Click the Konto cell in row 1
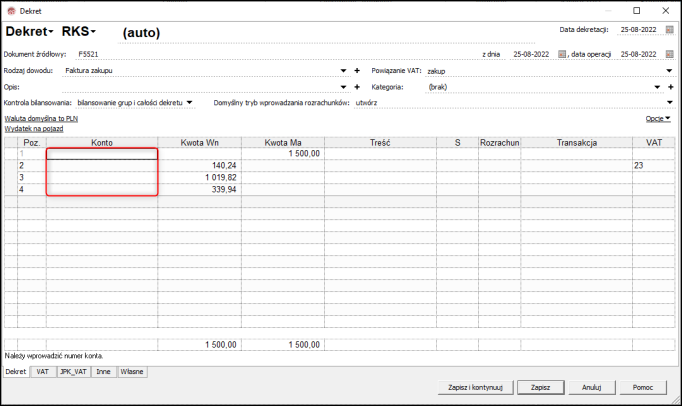682x406 pixels. (x=102, y=154)
